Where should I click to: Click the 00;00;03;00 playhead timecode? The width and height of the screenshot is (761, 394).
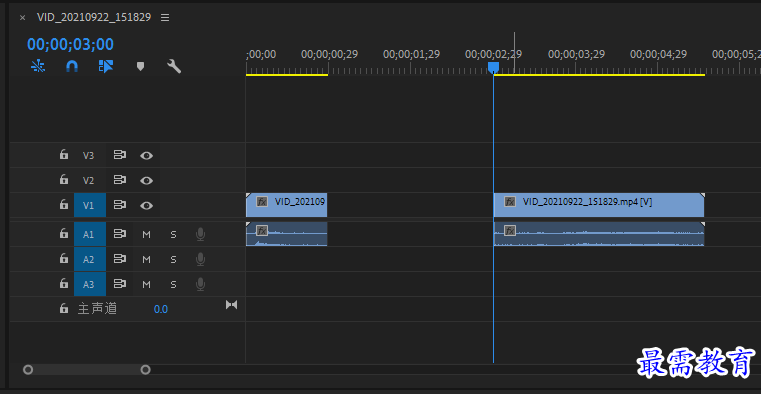click(70, 45)
